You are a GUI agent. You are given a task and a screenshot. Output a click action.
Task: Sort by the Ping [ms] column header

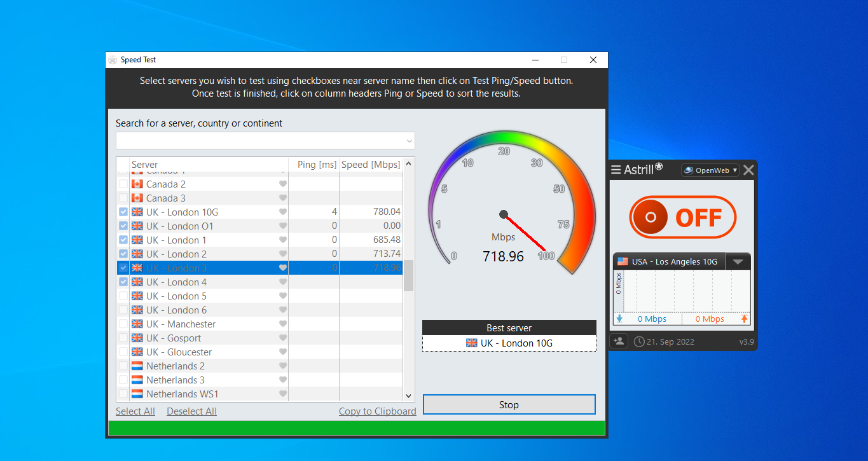(x=313, y=165)
